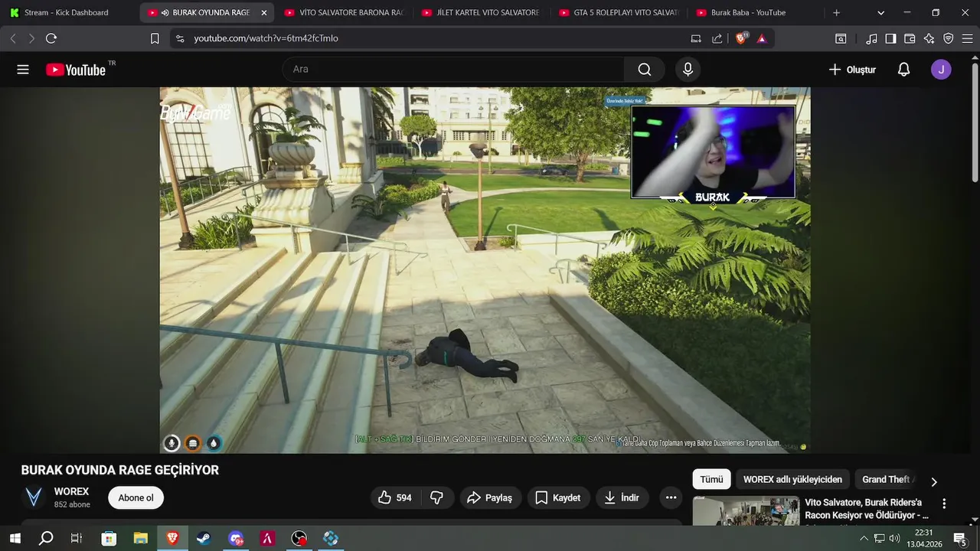Bookmark this page from address bar
980x551 pixels.
click(155, 38)
